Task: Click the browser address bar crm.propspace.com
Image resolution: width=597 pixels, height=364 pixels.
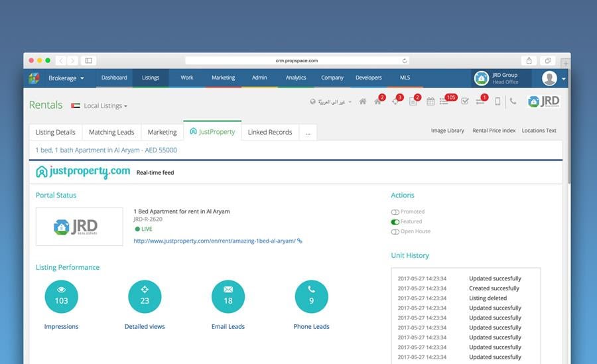Action: pos(297,60)
